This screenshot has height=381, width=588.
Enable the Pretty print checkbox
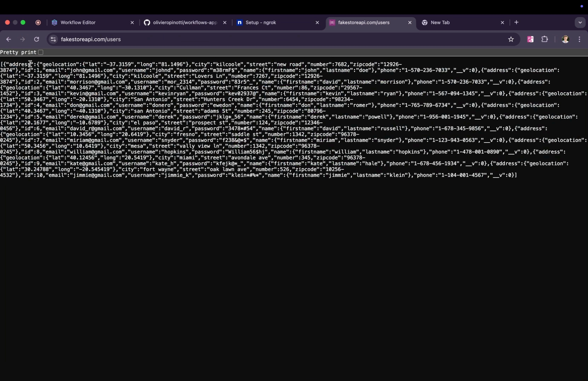coord(41,52)
